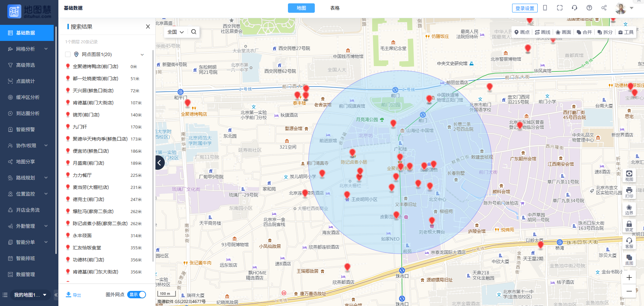Switch to the 表格 tab
The image size is (644, 306).
pos(335,8)
